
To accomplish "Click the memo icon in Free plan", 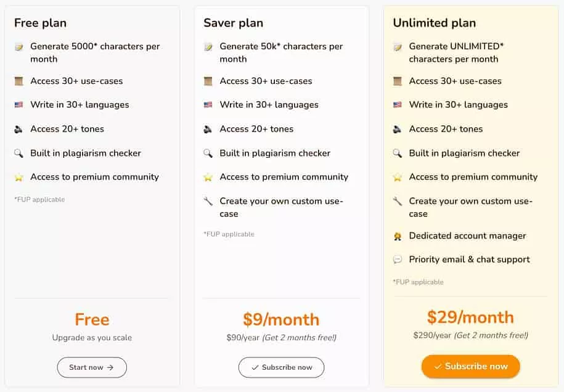I will click(19, 47).
